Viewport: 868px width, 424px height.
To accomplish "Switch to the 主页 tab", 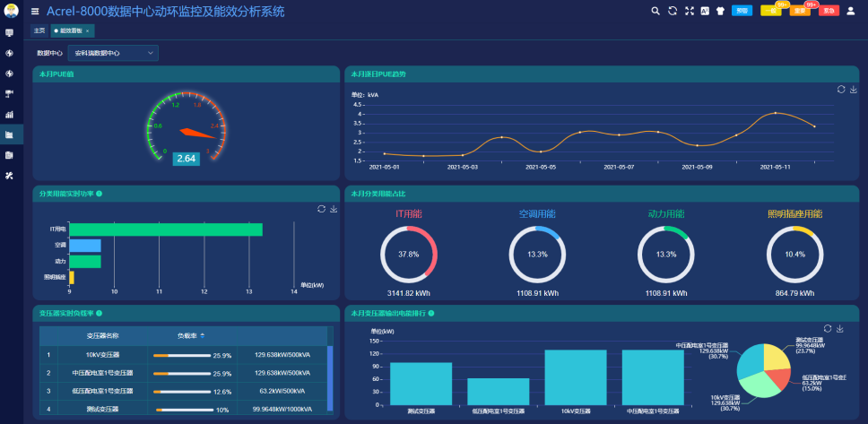I will (x=39, y=30).
